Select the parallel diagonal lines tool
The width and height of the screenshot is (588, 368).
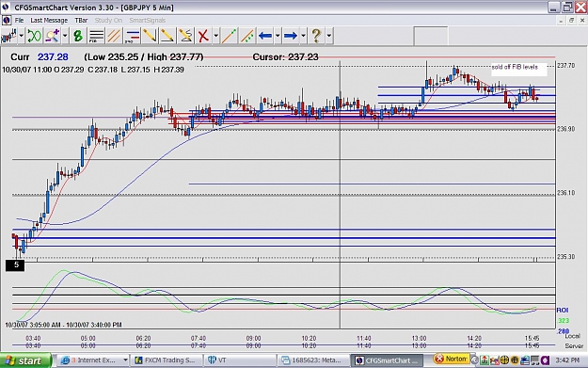pyautogui.click(x=114, y=36)
